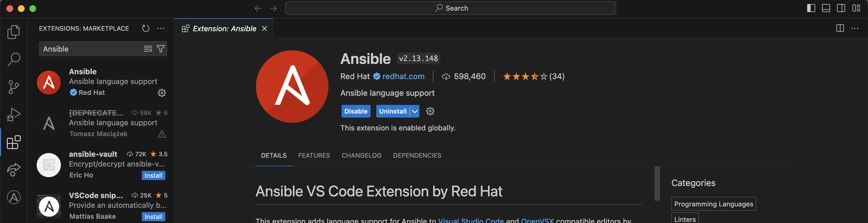Toggle the primary side bar

pyautogui.click(x=811, y=8)
